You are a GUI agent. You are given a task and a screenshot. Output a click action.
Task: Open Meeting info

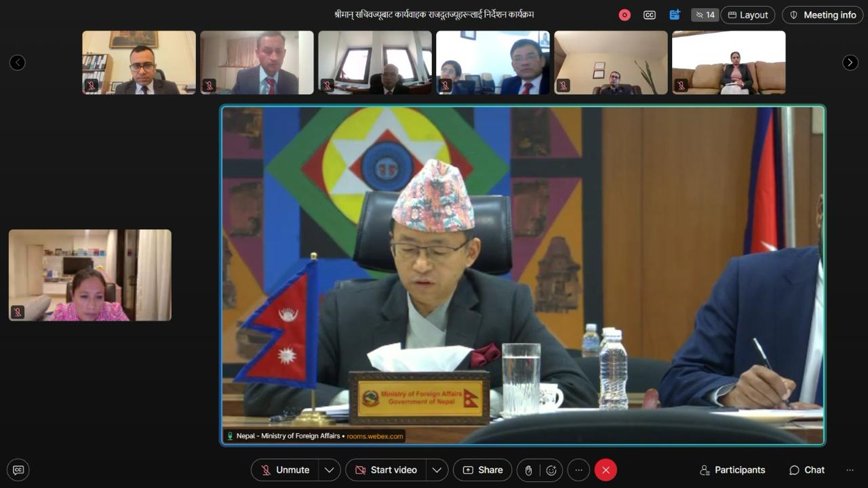point(823,15)
